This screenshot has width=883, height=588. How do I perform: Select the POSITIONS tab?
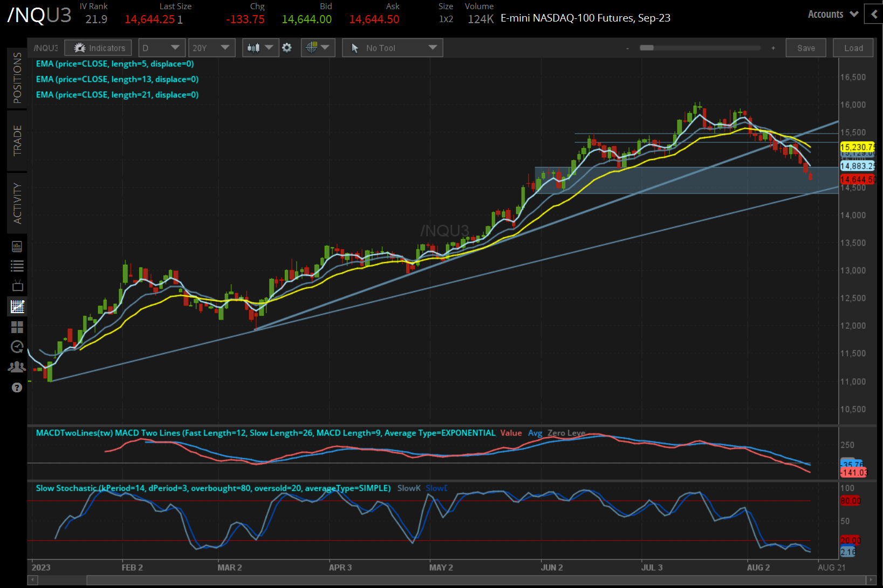pyautogui.click(x=17, y=78)
